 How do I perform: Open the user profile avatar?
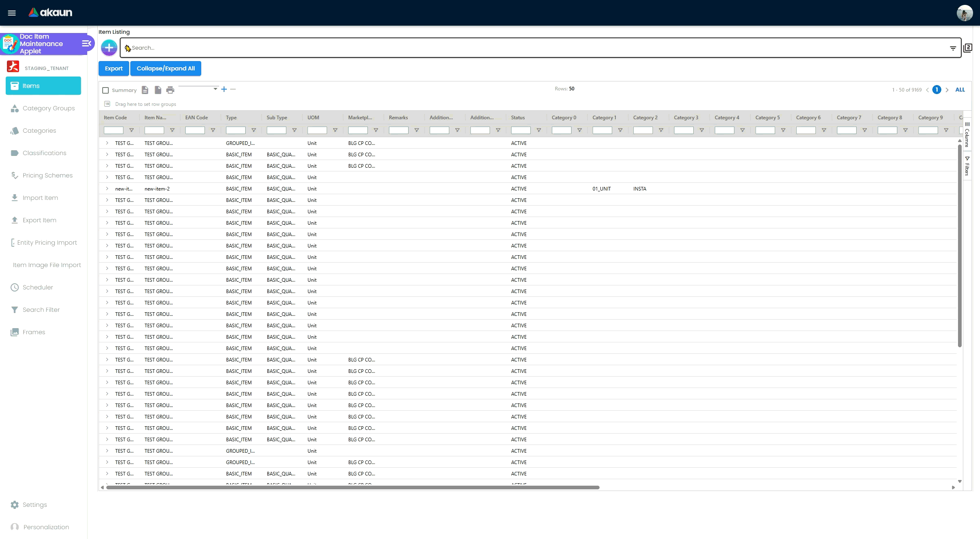[x=965, y=13]
